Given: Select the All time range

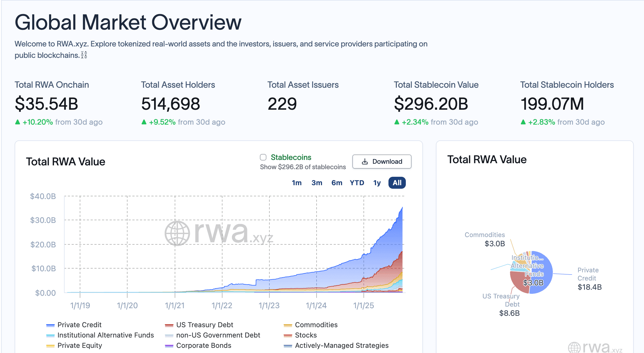Looking at the screenshot, I should [397, 183].
